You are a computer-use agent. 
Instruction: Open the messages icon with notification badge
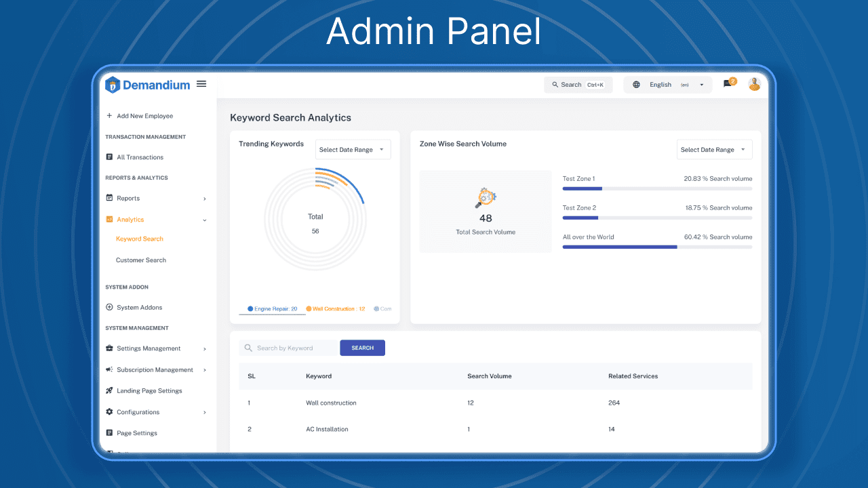(x=726, y=84)
